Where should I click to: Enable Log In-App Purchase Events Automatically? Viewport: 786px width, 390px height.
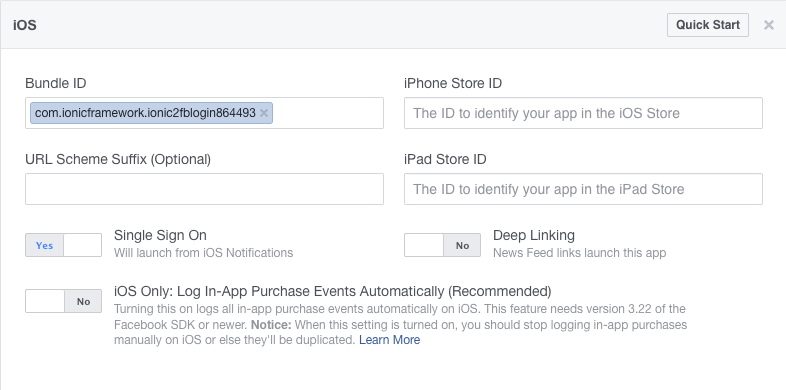[x=64, y=301]
